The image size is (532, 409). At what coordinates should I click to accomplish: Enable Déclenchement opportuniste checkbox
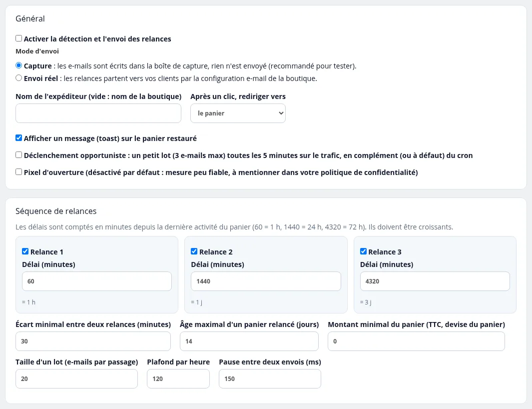pyautogui.click(x=18, y=155)
